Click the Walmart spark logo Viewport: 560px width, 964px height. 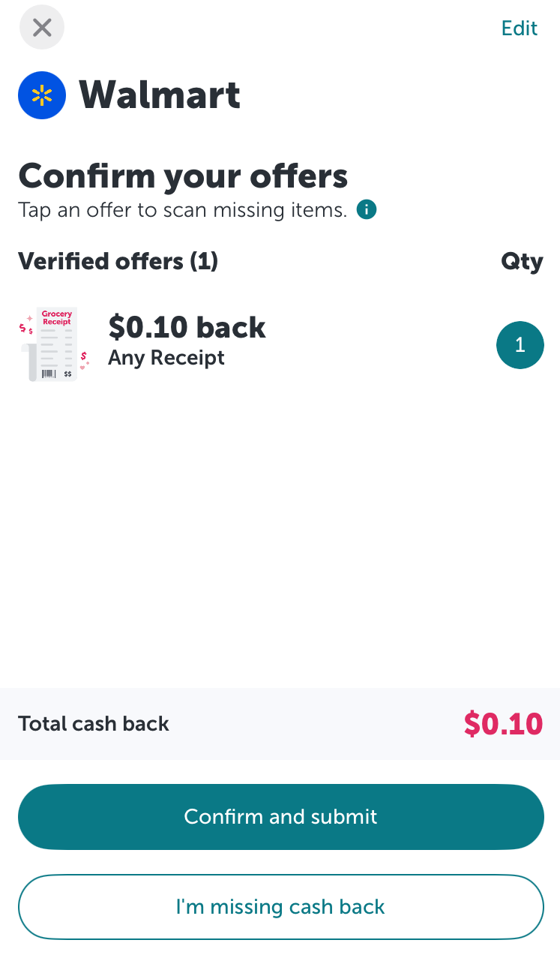coord(42,95)
